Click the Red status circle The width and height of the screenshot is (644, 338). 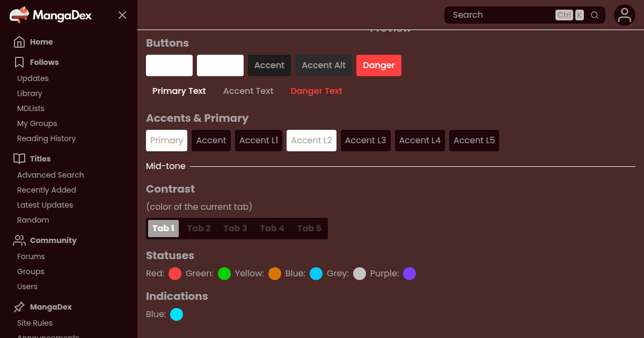coord(175,274)
